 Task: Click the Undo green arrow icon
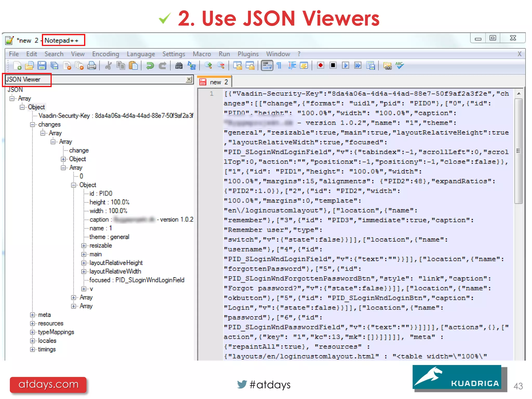click(150, 65)
